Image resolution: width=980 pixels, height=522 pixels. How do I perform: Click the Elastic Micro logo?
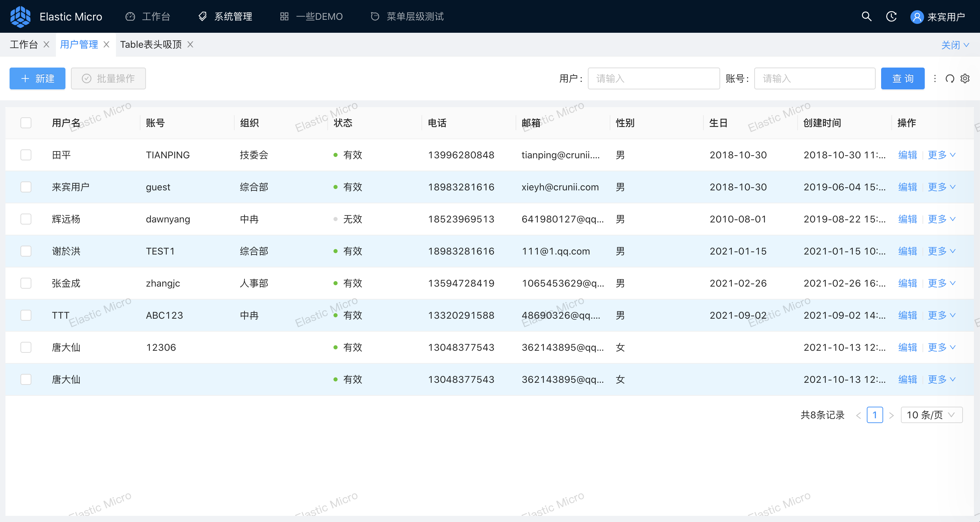pyautogui.click(x=20, y=16)
